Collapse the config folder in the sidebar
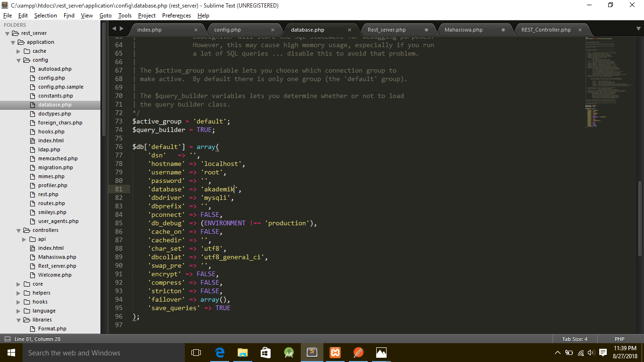This screenshot has width=644, height=362. (18, 60)
